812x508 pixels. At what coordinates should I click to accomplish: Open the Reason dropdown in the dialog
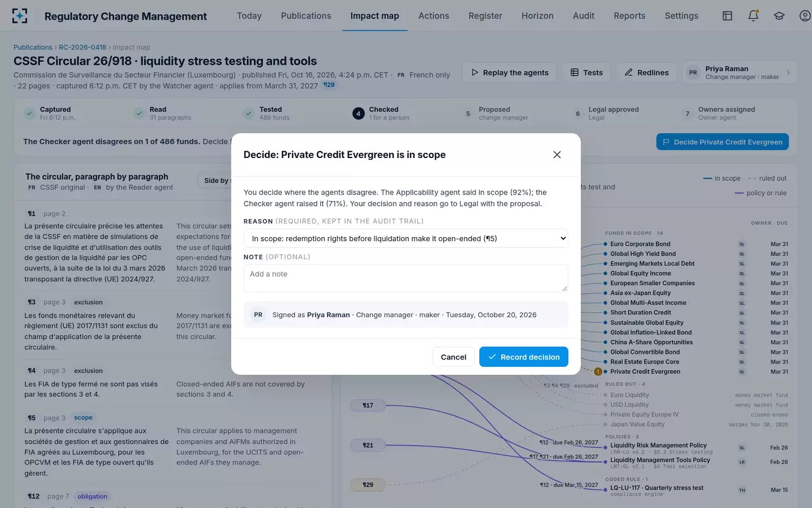click(x=405, y=238)
